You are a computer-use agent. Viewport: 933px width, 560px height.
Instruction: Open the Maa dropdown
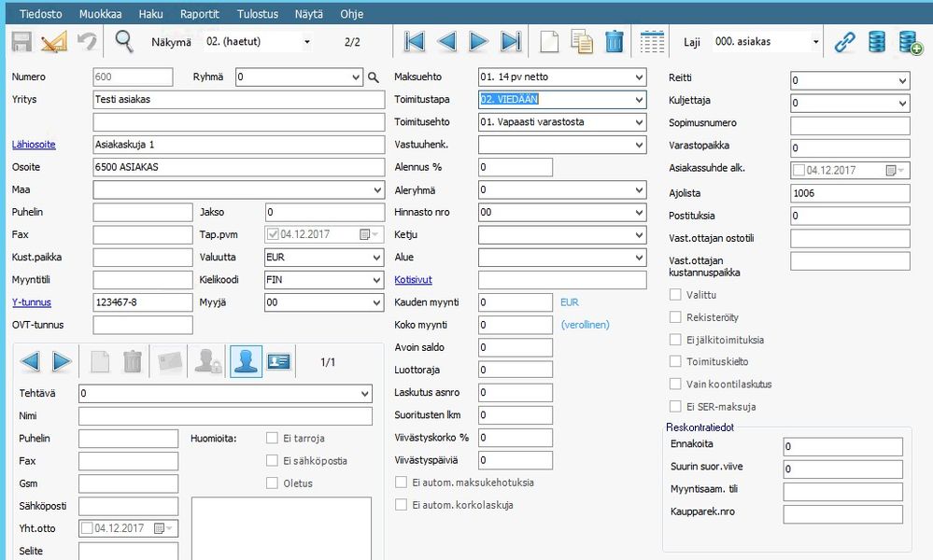pos(377,190)
